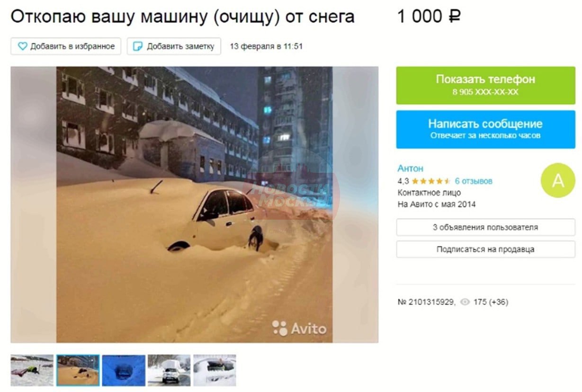Image resolution: width=582 pixels, height=392 pixels.
Task: Open Написать сообщение to message the seller
Action: (x=485, y=129)
